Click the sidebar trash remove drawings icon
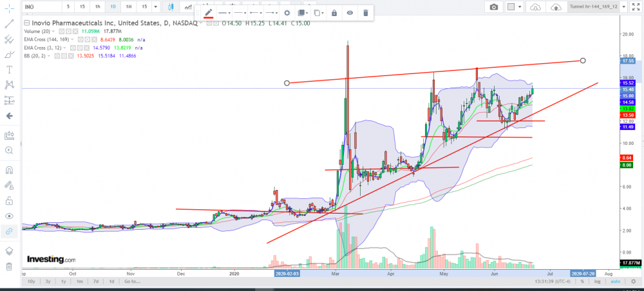This screenshot has width=644, height=291. coord(8,267)
